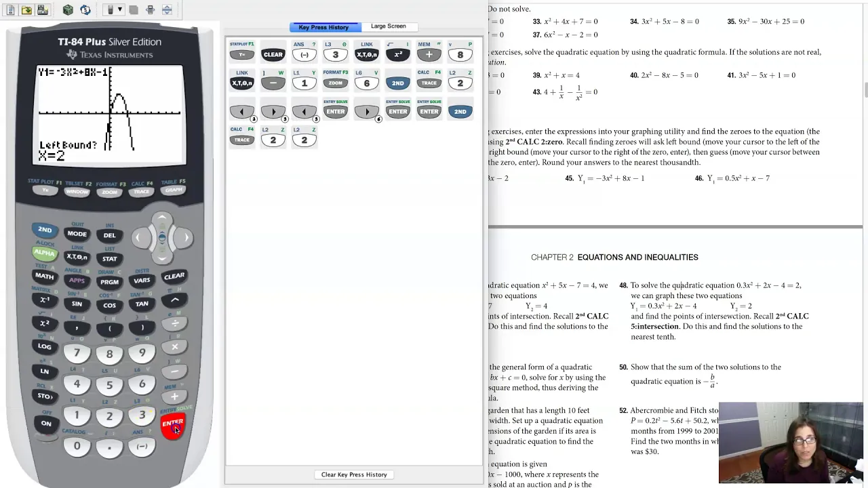Click the new document toolbar icon
Screen dimensions: 868x488
pos(10,9)
